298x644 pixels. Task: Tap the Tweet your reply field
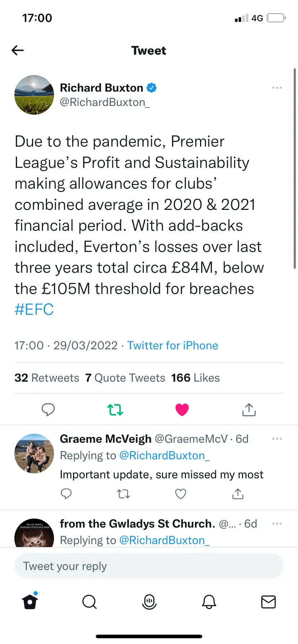click(149, 566)
